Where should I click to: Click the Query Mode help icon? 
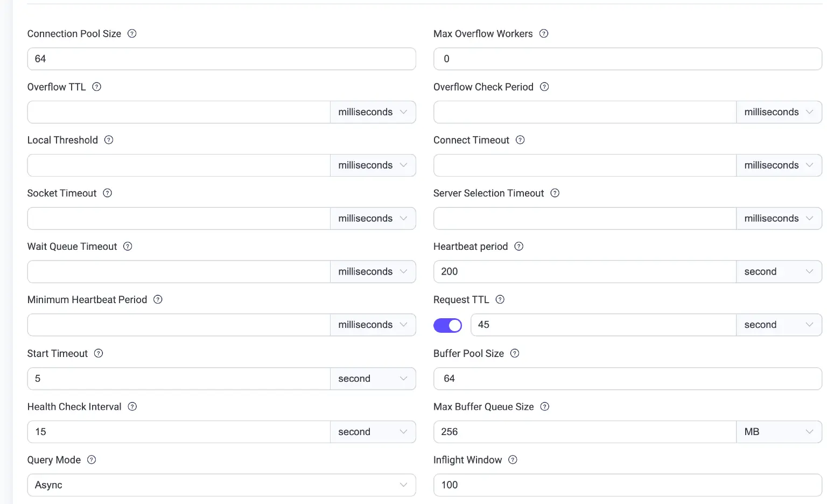tap(92, 460)
